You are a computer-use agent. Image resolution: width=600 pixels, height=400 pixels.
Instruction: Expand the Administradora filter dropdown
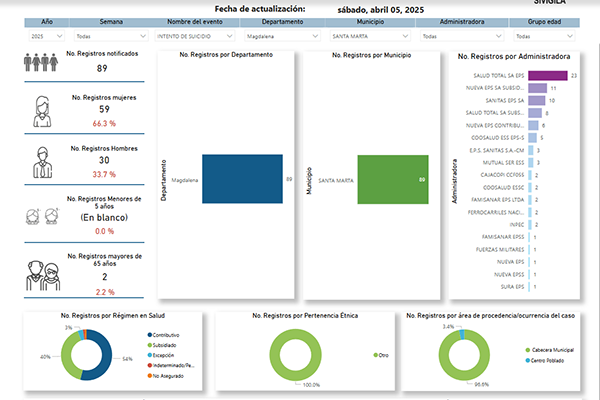pos(462,36)
